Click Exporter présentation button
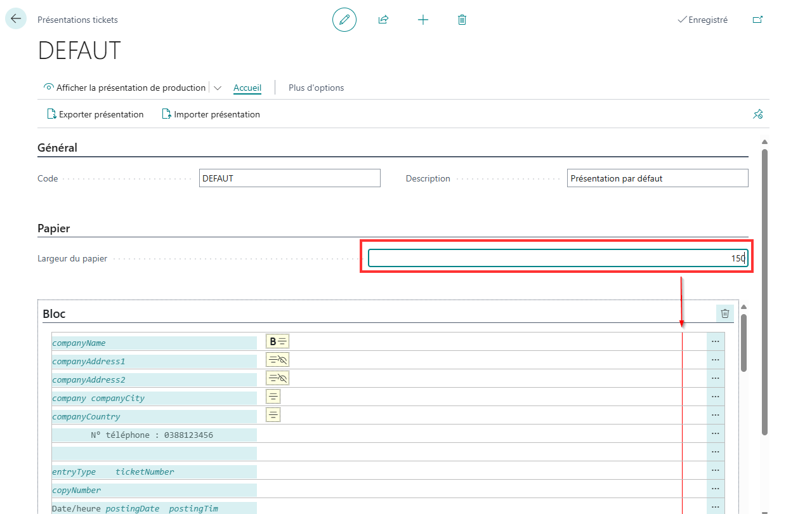The image size is (812, 514). tap(95, 114)
